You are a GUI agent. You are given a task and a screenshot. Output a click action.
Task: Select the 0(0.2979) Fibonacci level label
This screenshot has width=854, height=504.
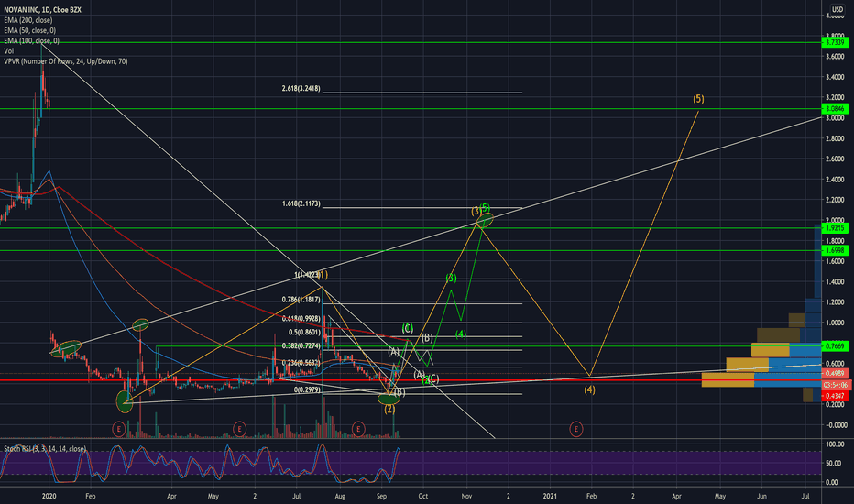307,390
